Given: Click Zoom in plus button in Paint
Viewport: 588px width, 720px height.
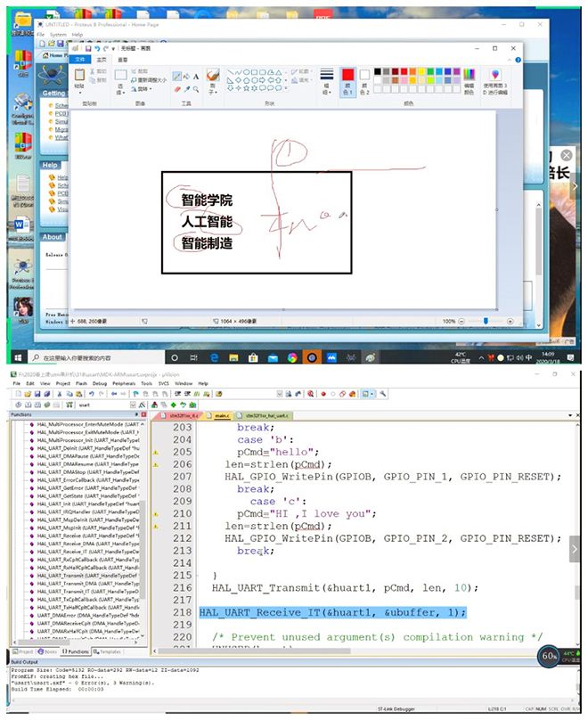Looking at the screenshot, I should coord(510,322).
